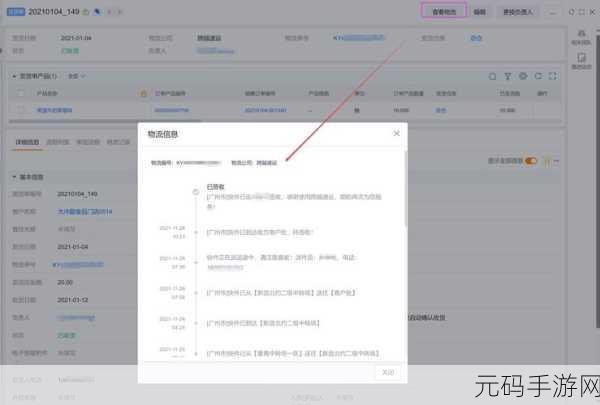Open the document icon in right sidebar
Viewport: 600px width, 405px height.
click(581, 61)
